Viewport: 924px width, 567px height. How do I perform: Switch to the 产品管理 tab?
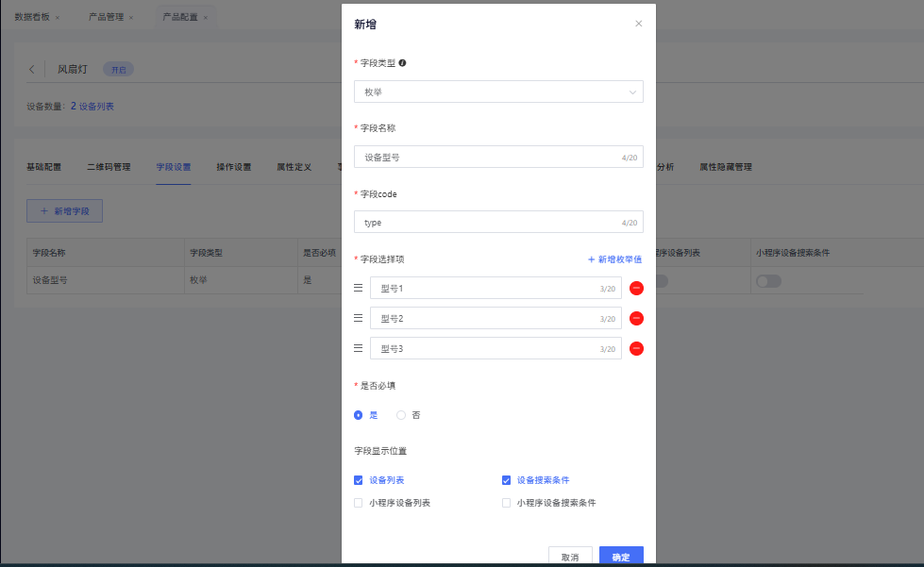[x=105, y=17]
